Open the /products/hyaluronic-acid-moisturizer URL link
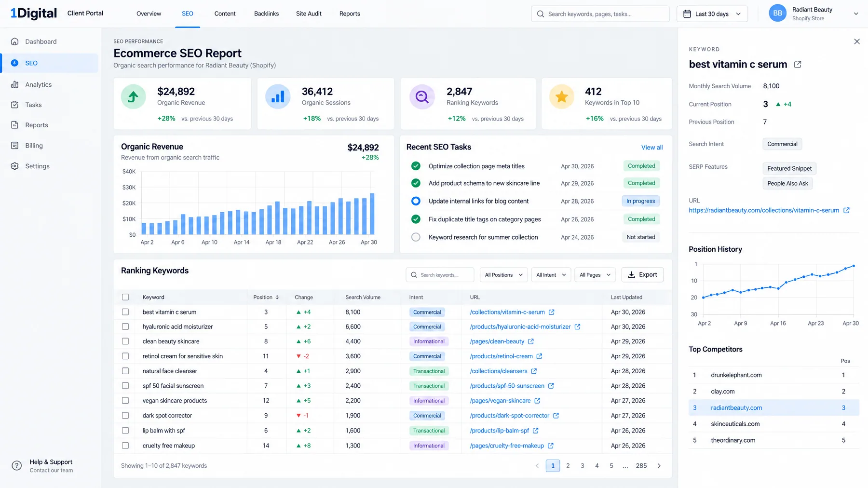The image size is (868, 488). click(x=520, y=327)
